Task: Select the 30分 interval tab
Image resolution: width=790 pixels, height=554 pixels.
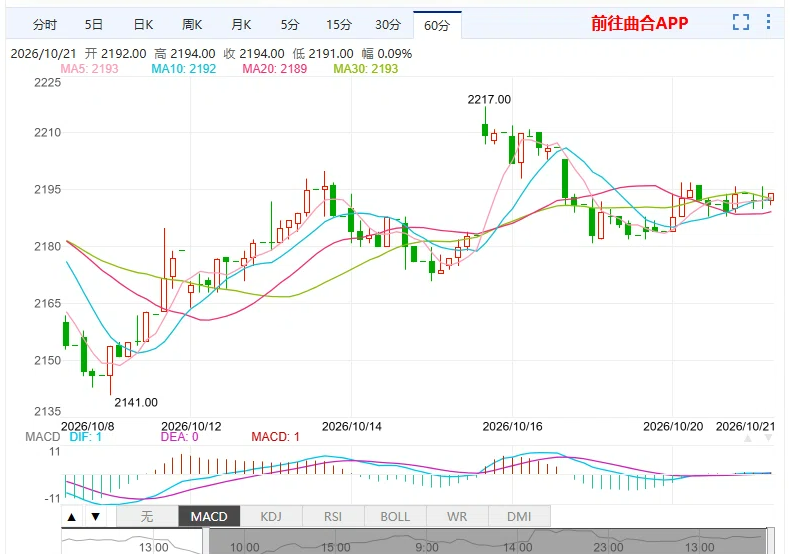Action: (x=388, y=25)
